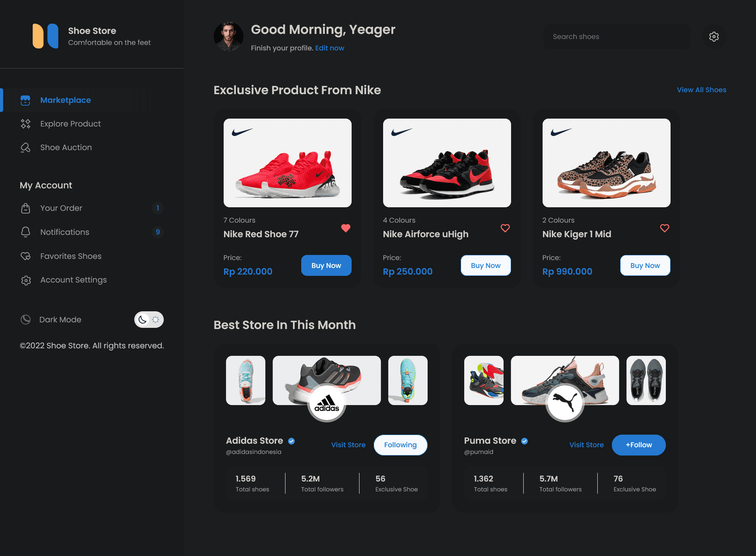Click the Marketplace store icon
Viewport: 756px width, 556px height.
tap(26, 100)
